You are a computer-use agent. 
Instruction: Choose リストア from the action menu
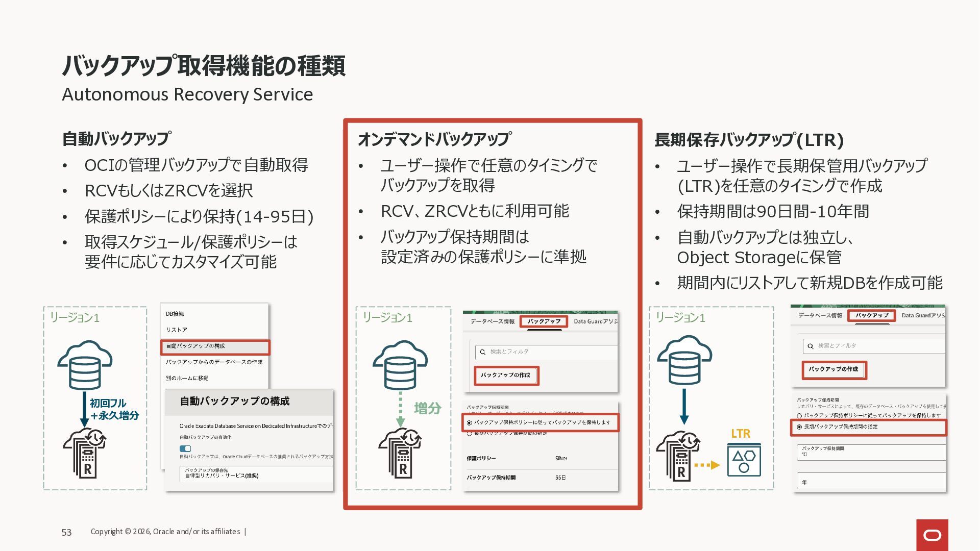click(x=177, y=330)
